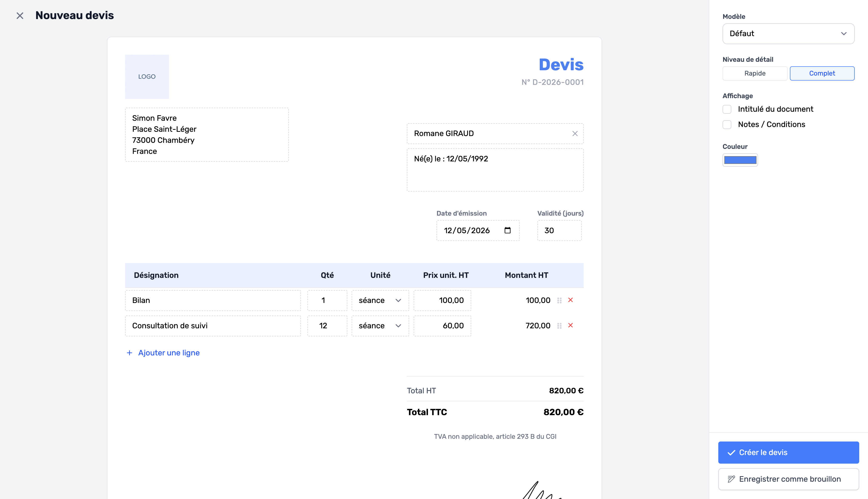
Task: Click the Date d'émission field
Action: click(x=477, y=230)
